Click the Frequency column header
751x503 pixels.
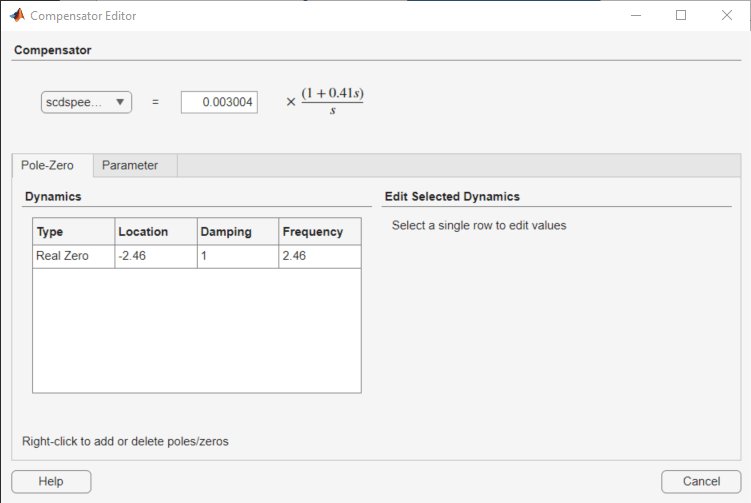pos(319,231)
